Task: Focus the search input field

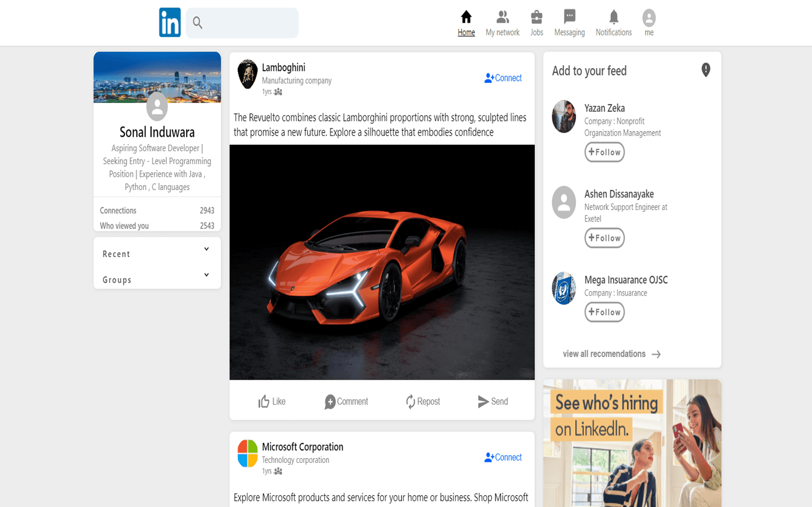Action: click(242, 23)
